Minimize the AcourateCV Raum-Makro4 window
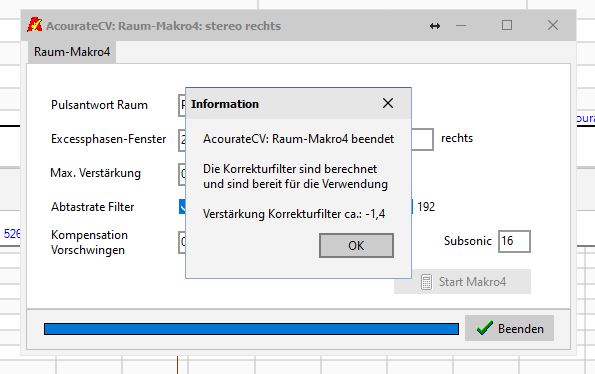The width and height of the screenshot is (595, 374). point(461,26)
